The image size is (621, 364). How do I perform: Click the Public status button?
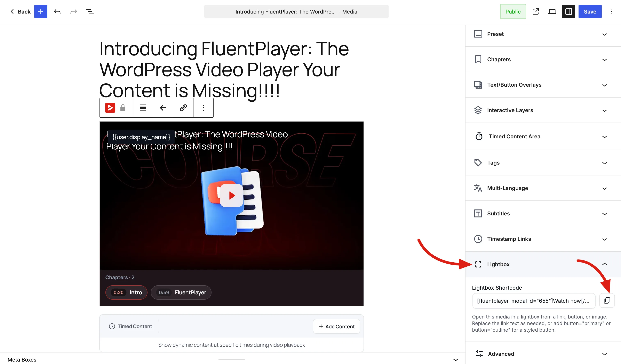[513, 11]
